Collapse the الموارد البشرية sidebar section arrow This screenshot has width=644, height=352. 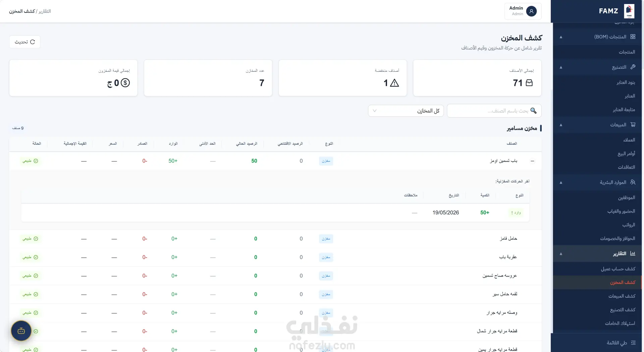561,183
